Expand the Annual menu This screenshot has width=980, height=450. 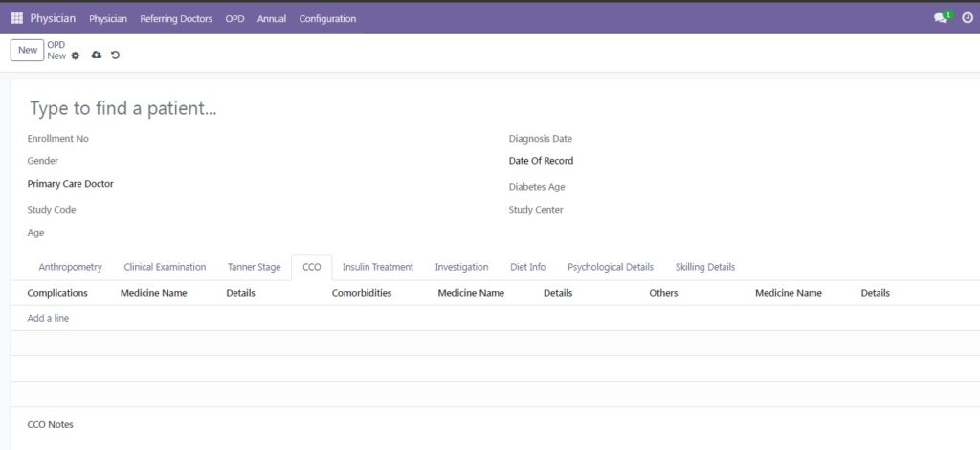(x=272, y=18)
